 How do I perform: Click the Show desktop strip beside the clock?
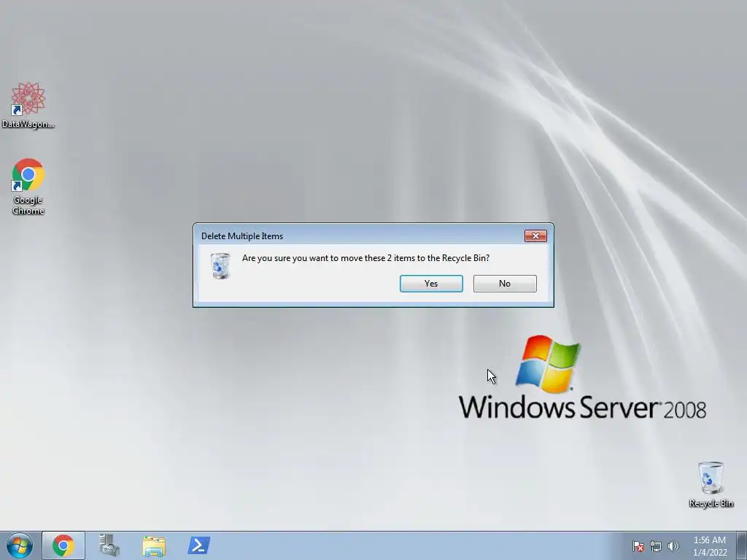click(x=742, y=545)
